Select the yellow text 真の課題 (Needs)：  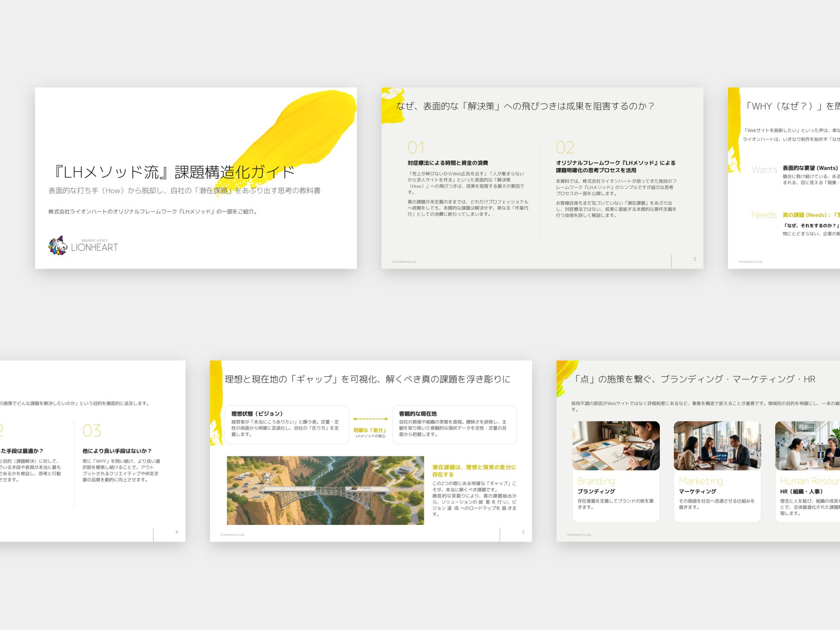click(806, 215)
